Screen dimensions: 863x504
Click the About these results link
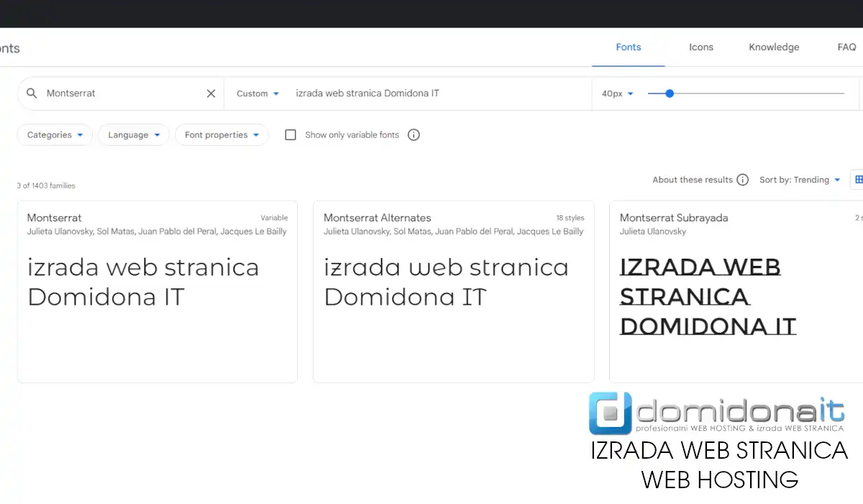[x=693, y=180]
